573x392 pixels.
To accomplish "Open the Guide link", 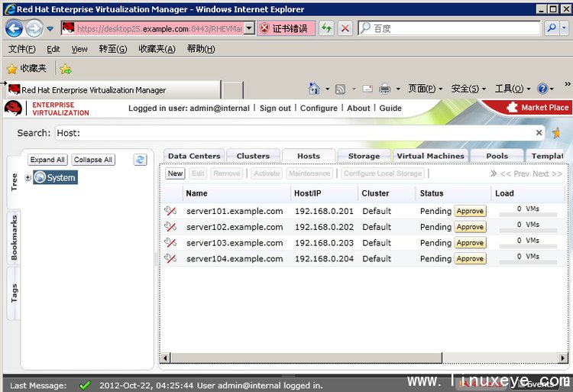I will click(x=390, y=109).
